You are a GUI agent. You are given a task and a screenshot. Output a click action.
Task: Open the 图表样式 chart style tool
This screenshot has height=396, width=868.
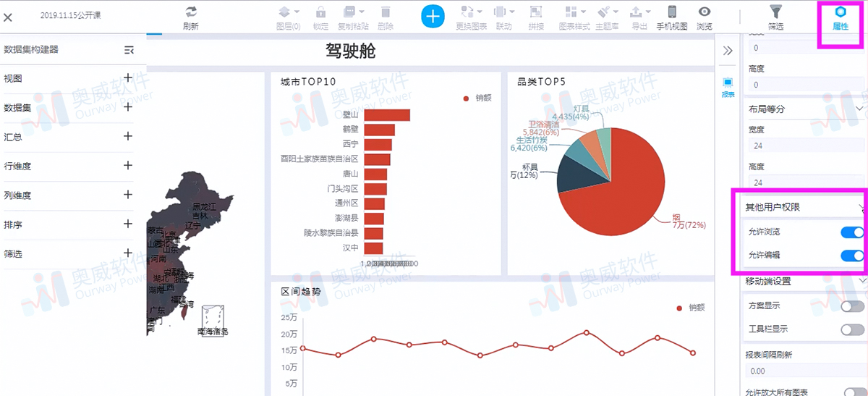pos(571,12)
